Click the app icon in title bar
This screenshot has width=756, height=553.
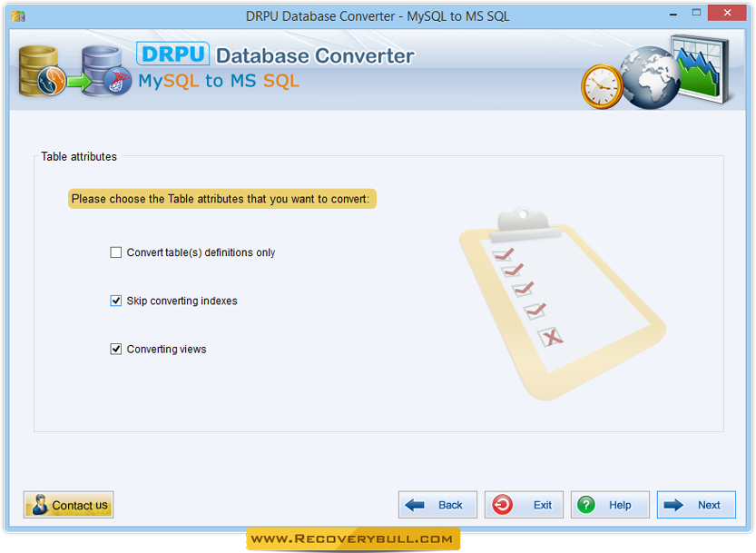pyautogui.click(x=18, y=16)
